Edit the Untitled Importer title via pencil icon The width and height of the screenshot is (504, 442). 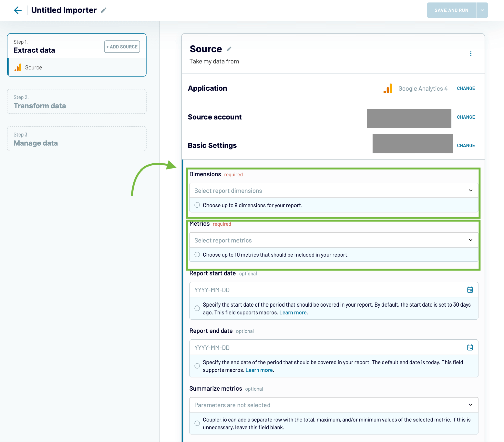tap(103, 10)
